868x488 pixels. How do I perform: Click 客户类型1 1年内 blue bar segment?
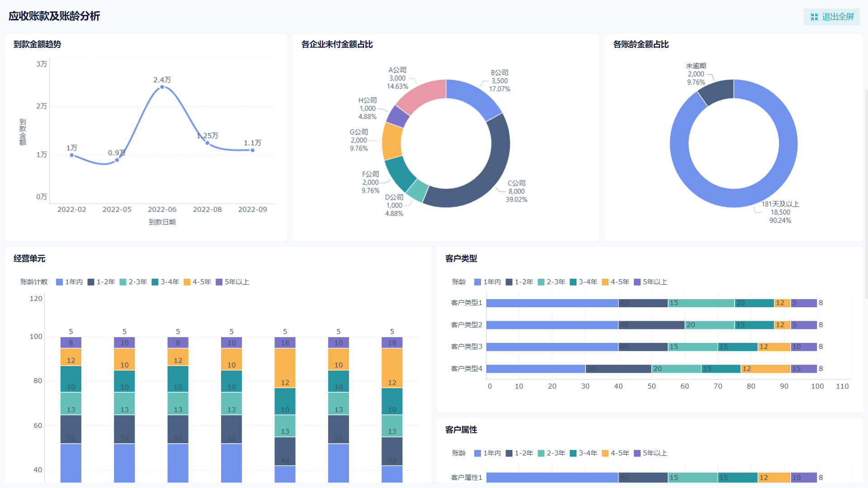point(552,303)
